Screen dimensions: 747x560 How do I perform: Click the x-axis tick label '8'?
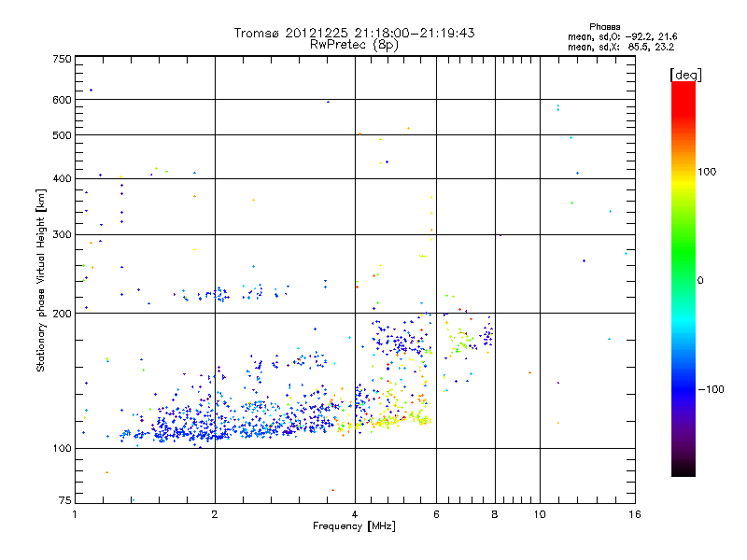(495, 514)
